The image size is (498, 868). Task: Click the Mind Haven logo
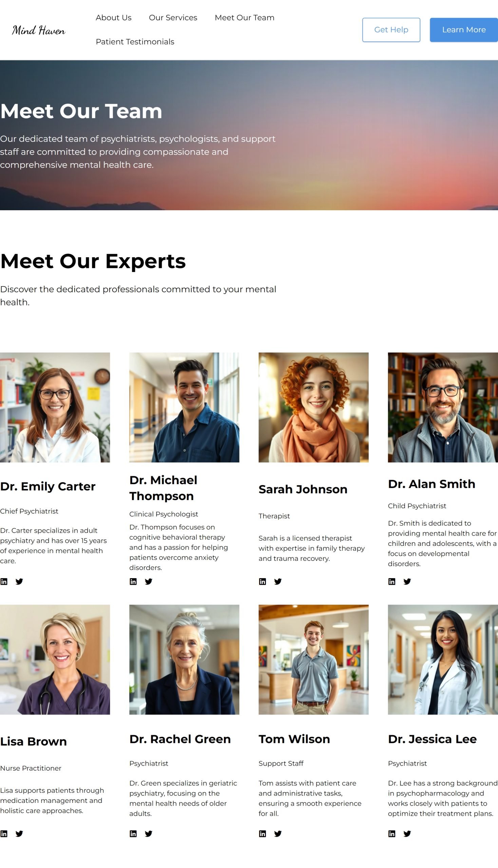39,30
